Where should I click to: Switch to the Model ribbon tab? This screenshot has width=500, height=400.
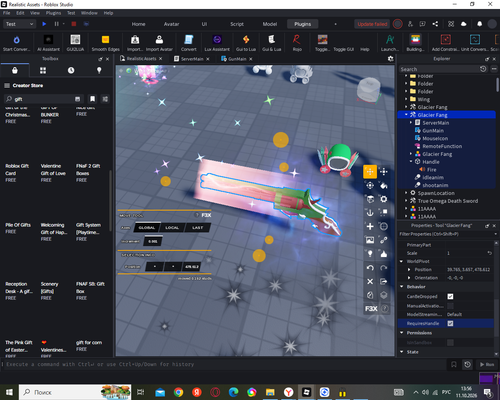tap(270, 24)
